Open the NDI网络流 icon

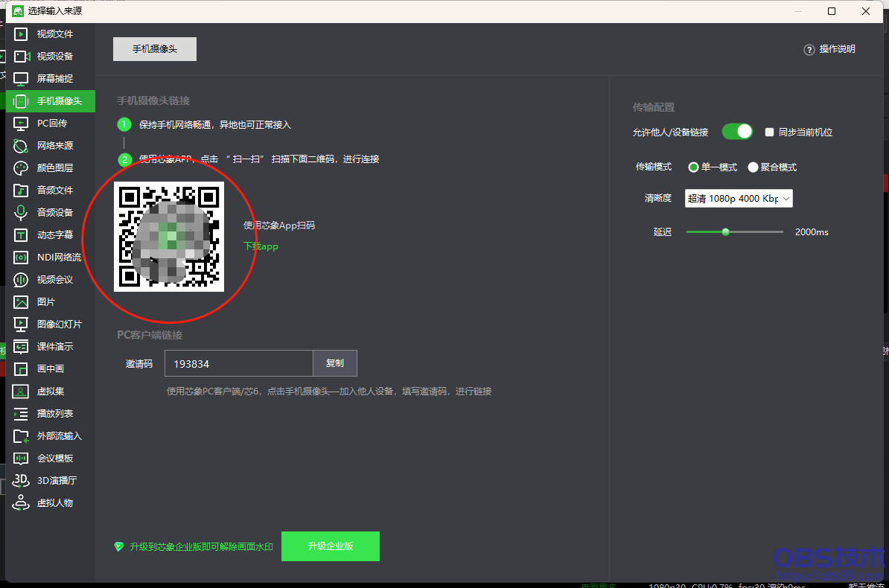click(x=20, y=258)
